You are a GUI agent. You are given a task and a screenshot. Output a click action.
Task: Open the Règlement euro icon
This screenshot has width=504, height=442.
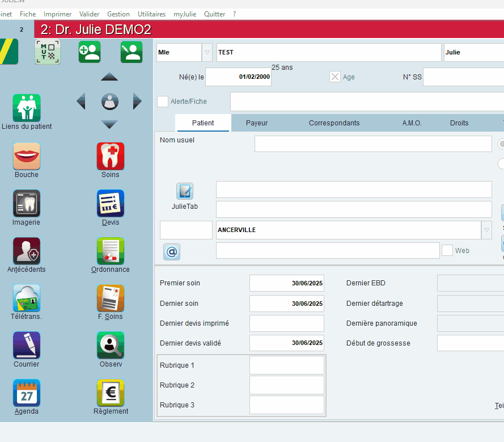click(110, 393)
